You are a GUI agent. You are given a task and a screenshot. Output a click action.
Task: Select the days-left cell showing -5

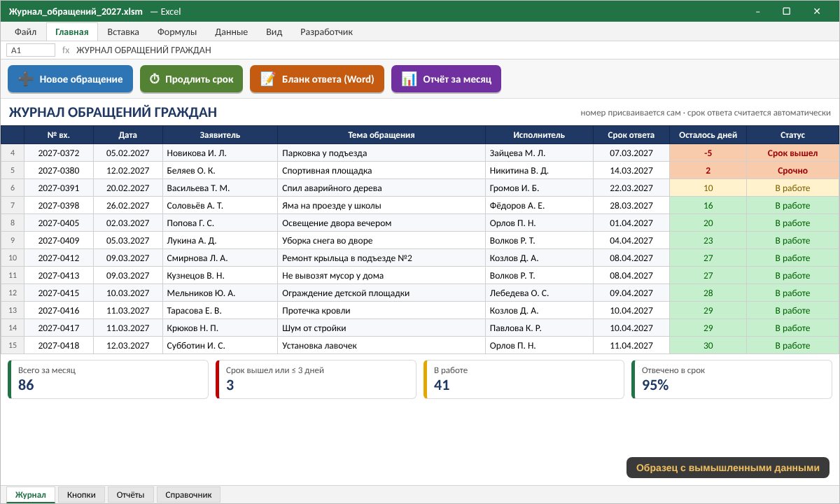coord(708,153)
